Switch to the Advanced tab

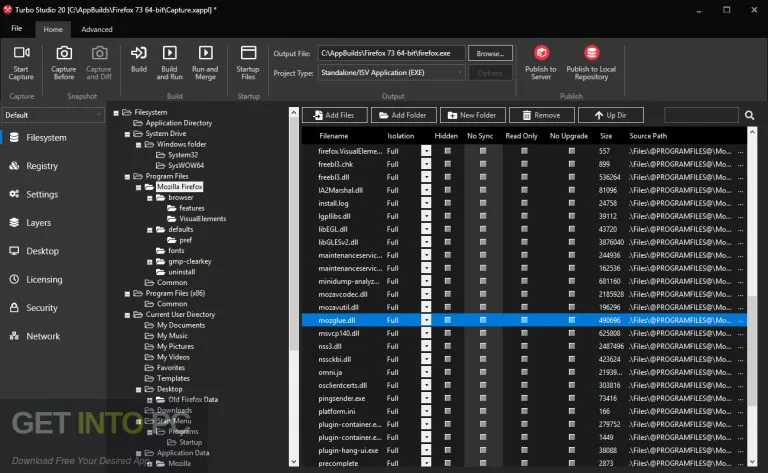pyautogui.click(x=96, y=29)
